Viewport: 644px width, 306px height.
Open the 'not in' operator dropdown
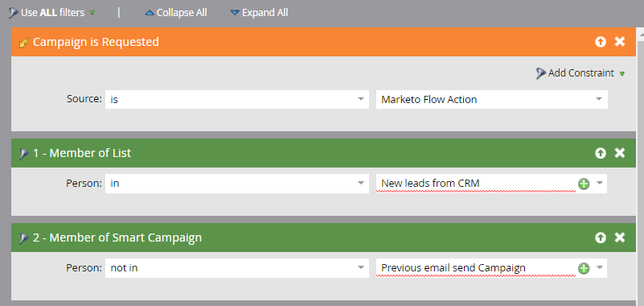tap(237, 268)
